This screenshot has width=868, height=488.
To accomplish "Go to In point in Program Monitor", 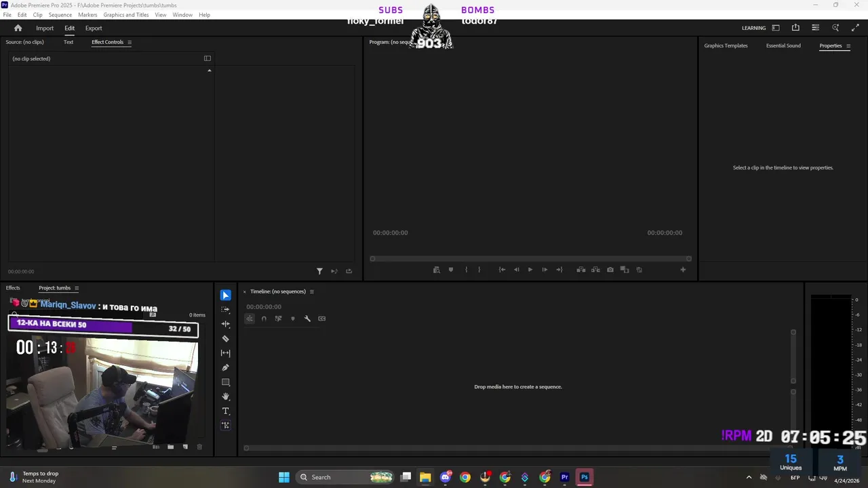I will click(x=502, y=270).
